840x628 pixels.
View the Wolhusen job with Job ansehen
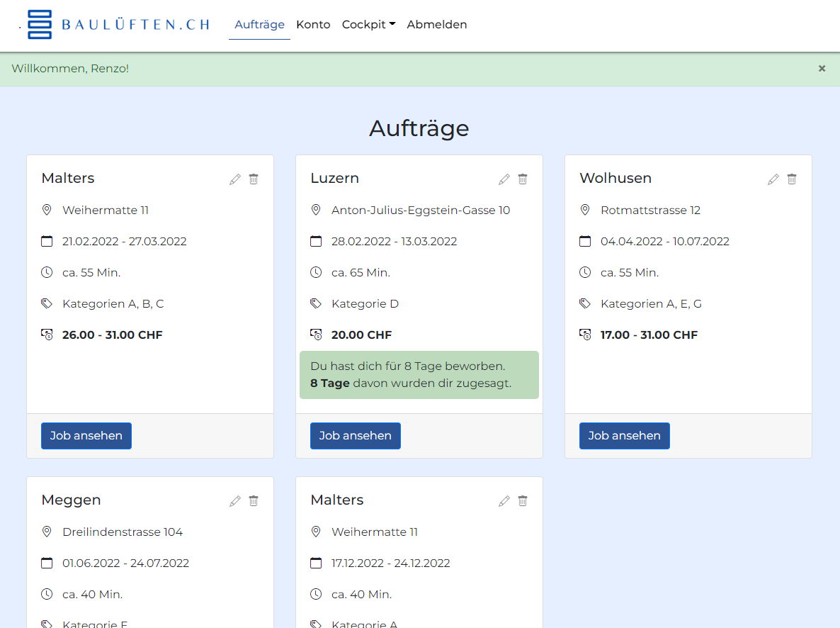click(624, 436)
